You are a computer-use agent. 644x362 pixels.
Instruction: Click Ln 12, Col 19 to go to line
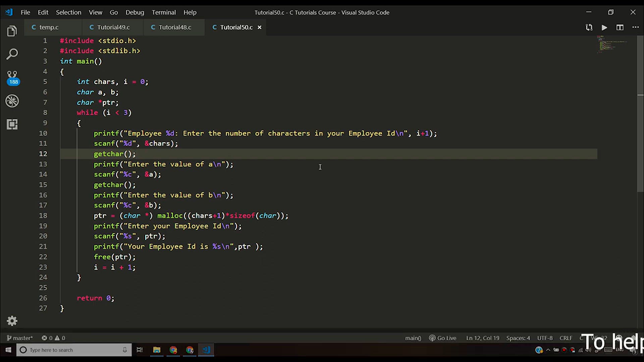click(x=483, y=338)
